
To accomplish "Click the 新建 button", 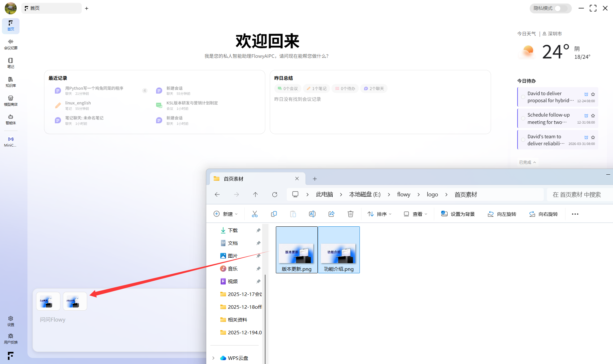I will 225,214.
